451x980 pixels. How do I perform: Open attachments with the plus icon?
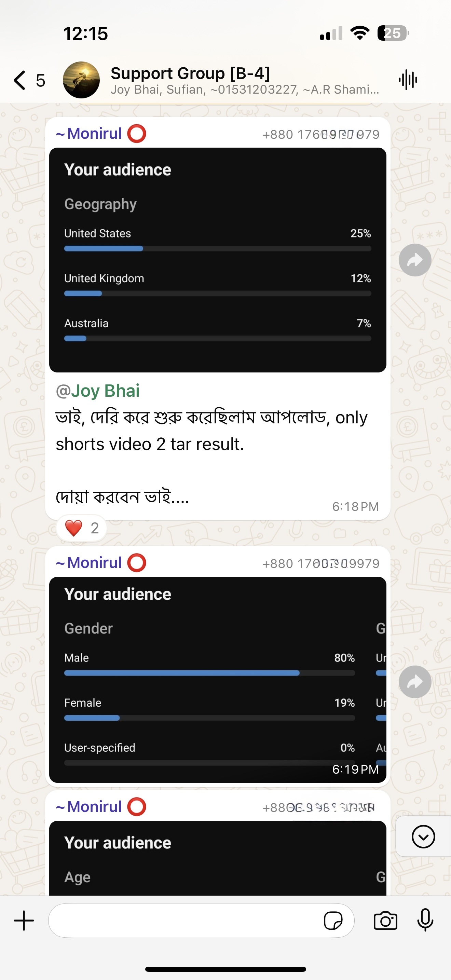pyautogui.click(x=24, y=921)
